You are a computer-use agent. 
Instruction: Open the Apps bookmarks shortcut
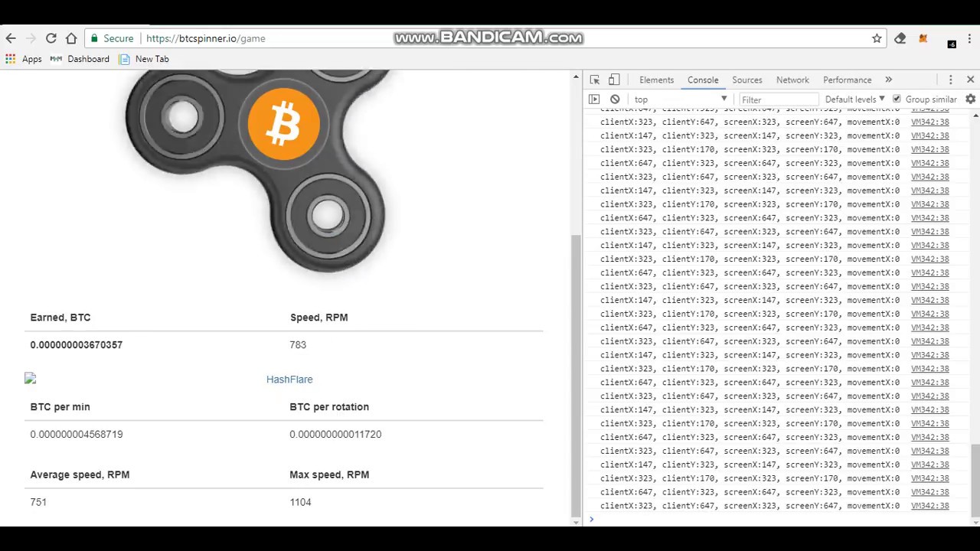point(24,59)
